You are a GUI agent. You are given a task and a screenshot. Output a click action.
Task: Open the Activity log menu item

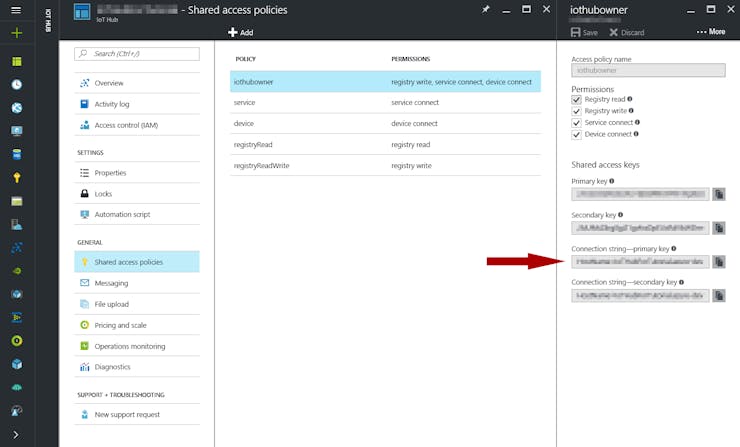click(137, 104)
